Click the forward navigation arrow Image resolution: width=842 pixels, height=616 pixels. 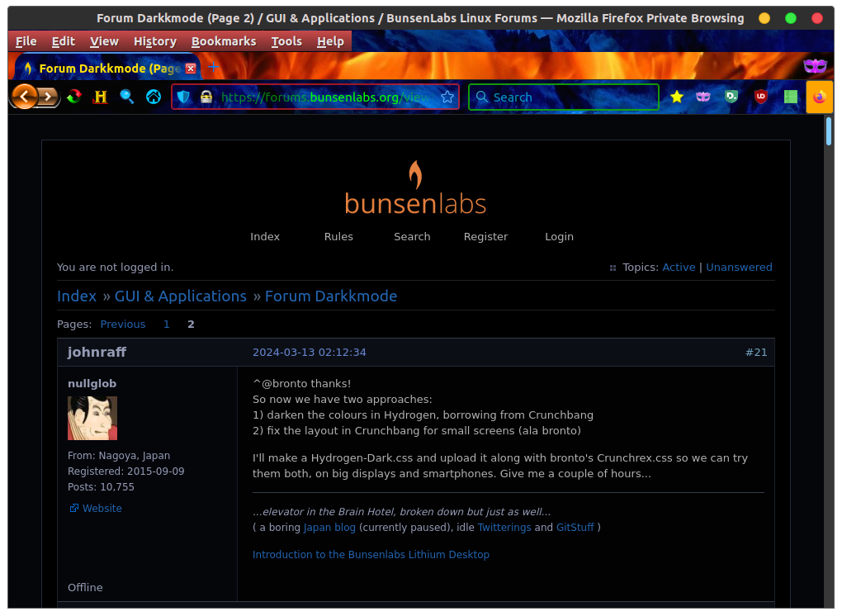(x=49, y=97)
